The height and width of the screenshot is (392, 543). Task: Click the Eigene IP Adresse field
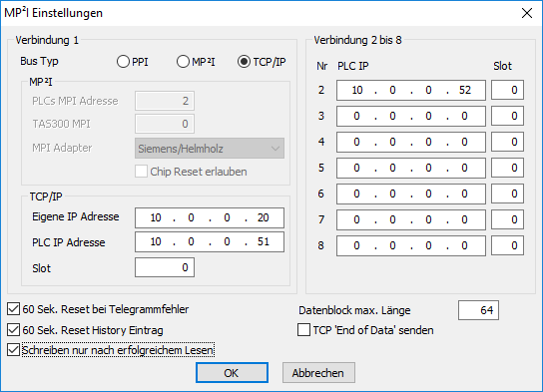pyautogui.click(x=210, y=217)
